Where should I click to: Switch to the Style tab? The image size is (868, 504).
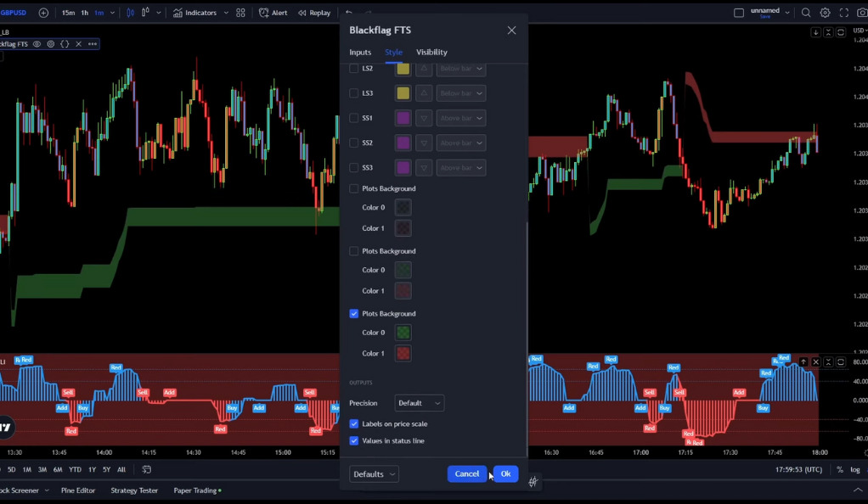pyautogui.click(x=393, y=52)
